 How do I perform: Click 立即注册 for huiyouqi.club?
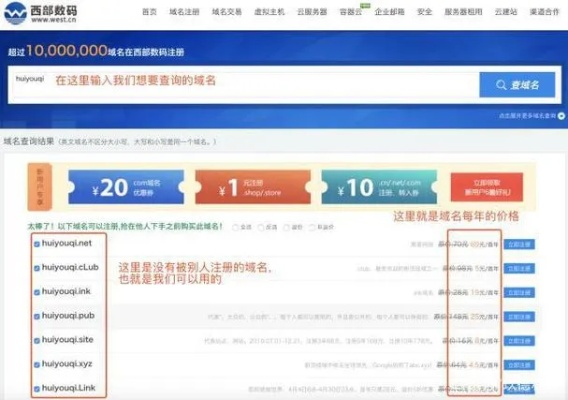tap(519, 268)
